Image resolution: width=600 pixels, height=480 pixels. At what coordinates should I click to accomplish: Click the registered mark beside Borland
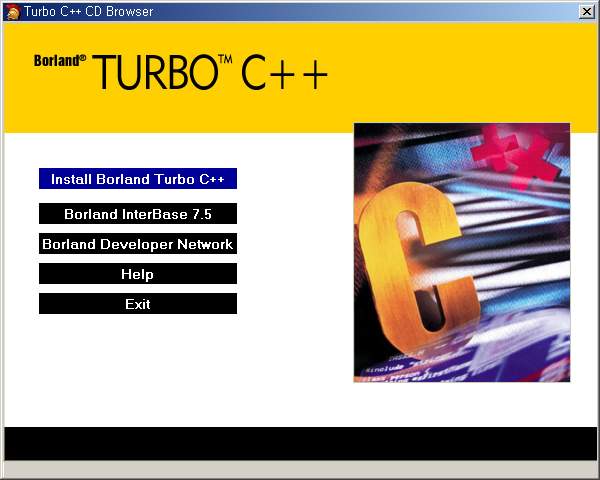coord(84,57)
